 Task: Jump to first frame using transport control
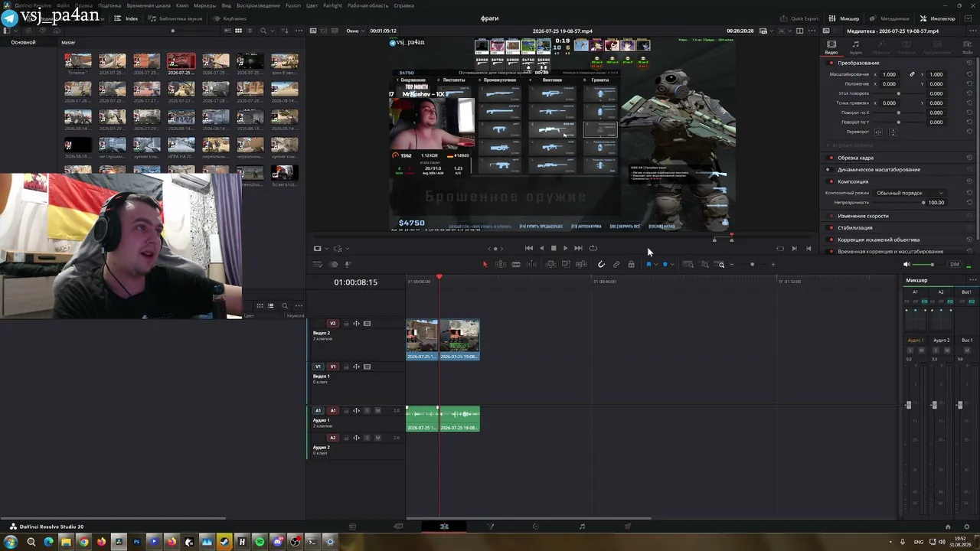pyautogui.click(x=528, y=248)
